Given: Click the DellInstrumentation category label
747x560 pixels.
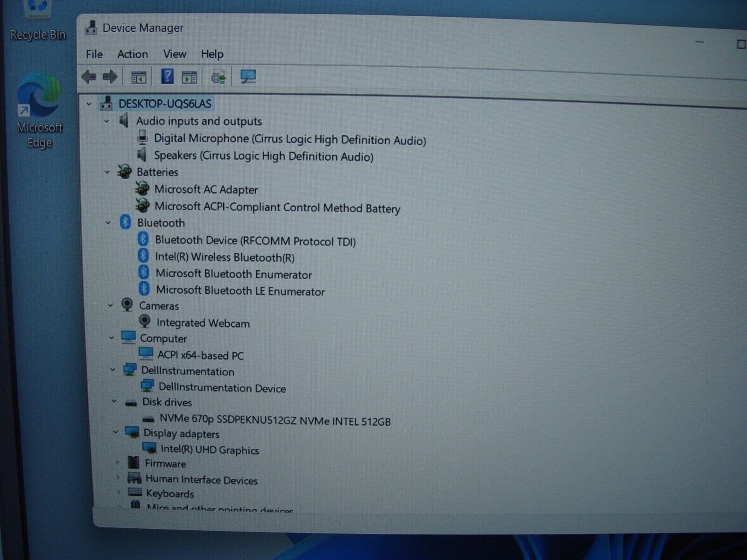Looking at the screenshot, I should pos(188,371).
